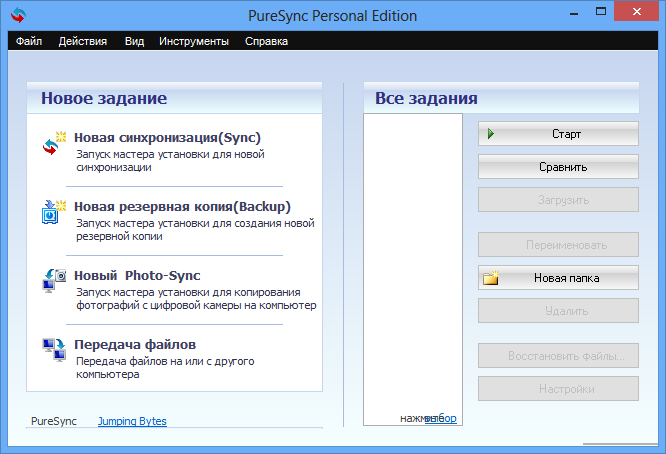The image size is (666, 454).
Task: Minimize the PureSync window
Action: point(574,12)
